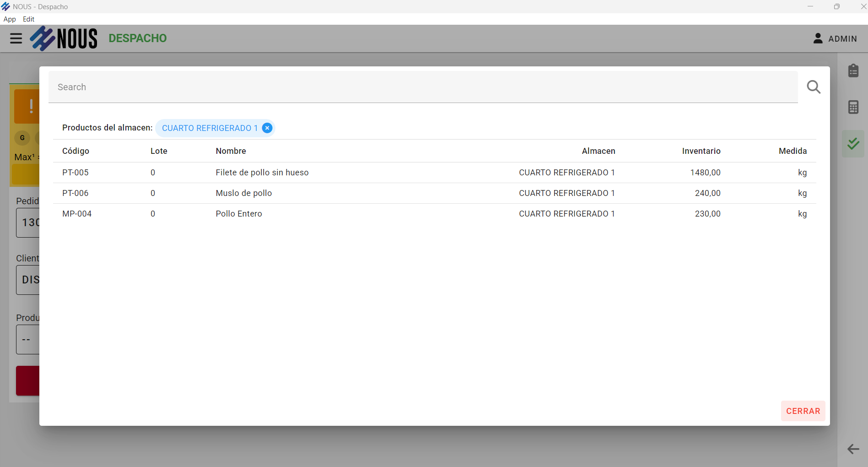Select the Pollo Entero row
The width and height of the screenshot is (868, 467).
tap(238, 214)
